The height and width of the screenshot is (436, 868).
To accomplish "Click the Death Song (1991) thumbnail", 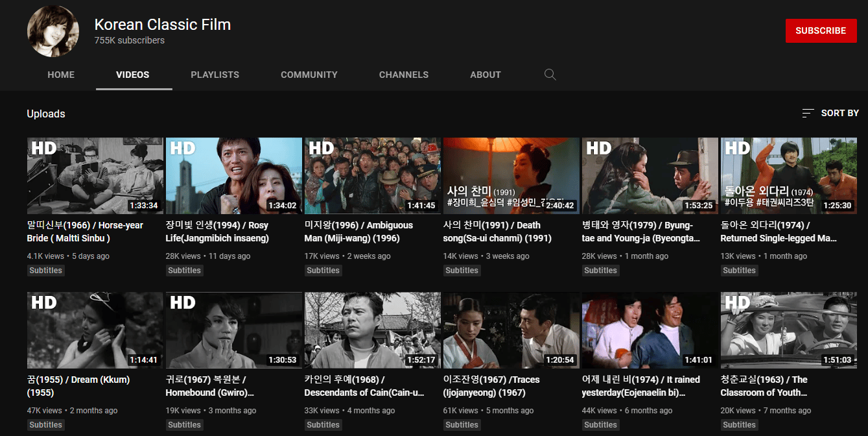I will [511, 176].
